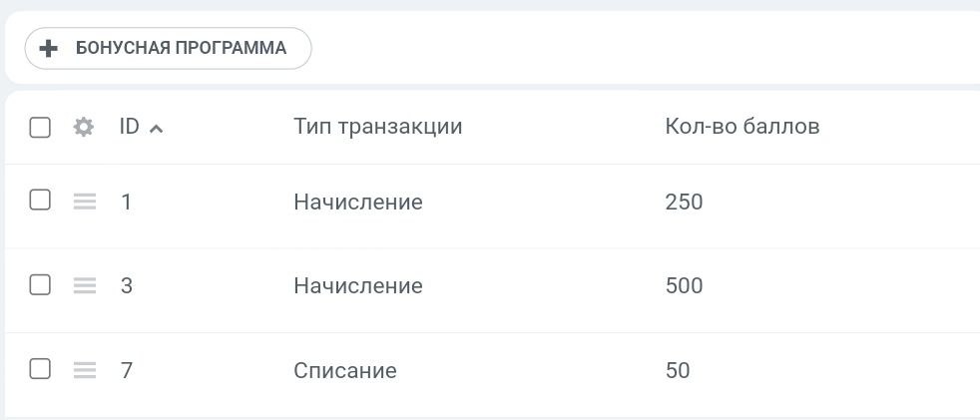Toggle the ID column sort arrow
The image size is (980, 420).
(156, 129)
